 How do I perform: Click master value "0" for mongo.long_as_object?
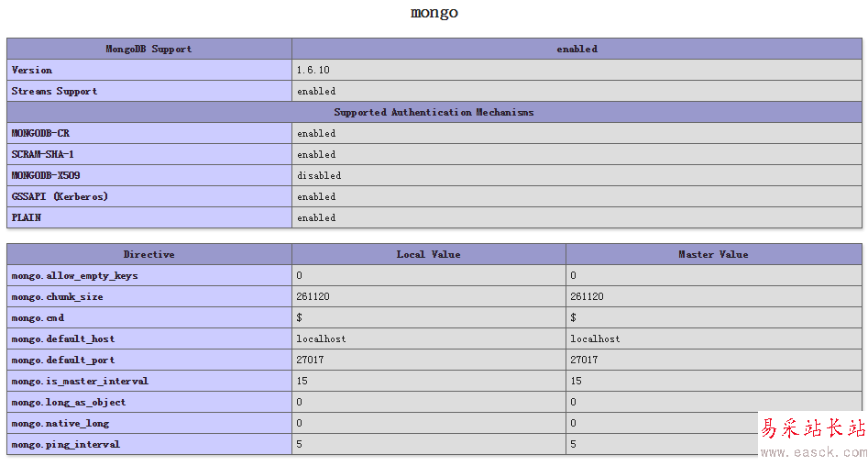tap(574, 402)
